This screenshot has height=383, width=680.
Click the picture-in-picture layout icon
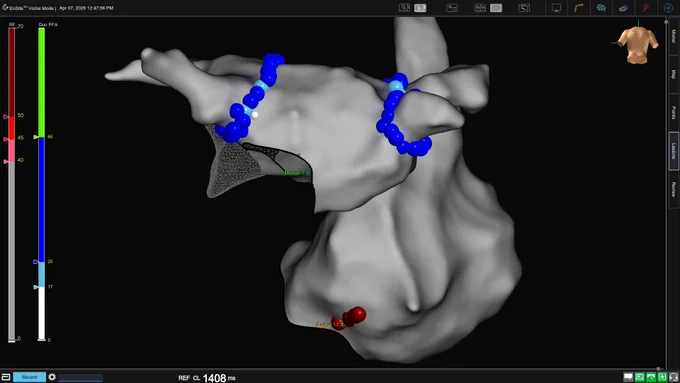click(x=452, y=8)
